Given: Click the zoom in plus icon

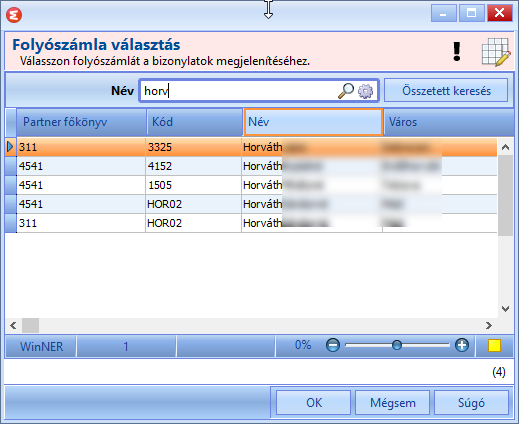Looking at the screenshot, I should 462,345.
